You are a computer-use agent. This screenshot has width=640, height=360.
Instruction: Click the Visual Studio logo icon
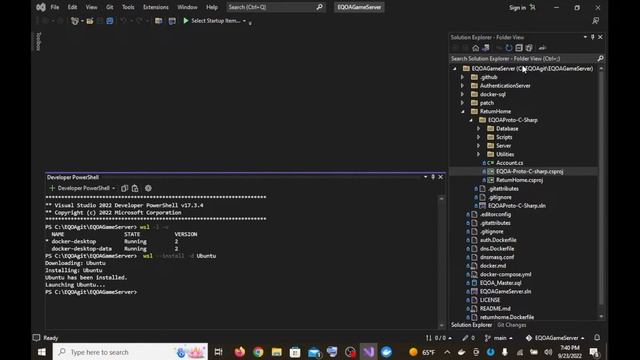tap(41, 7)
